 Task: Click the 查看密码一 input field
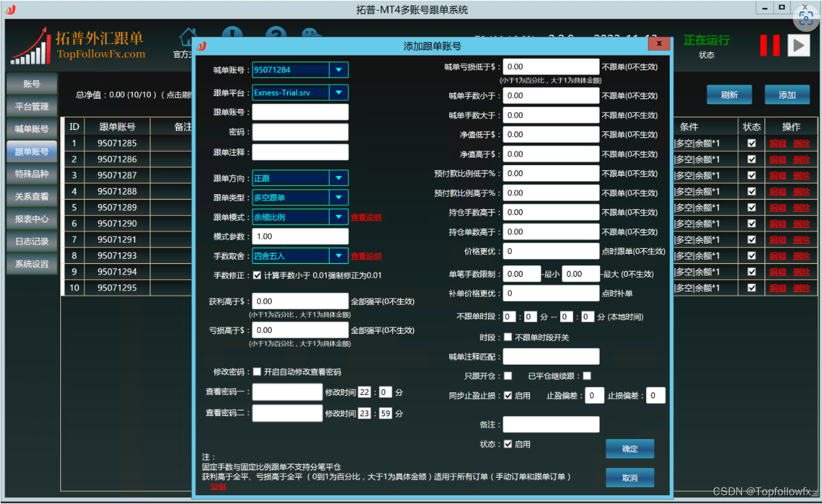[x=288, y=392]
